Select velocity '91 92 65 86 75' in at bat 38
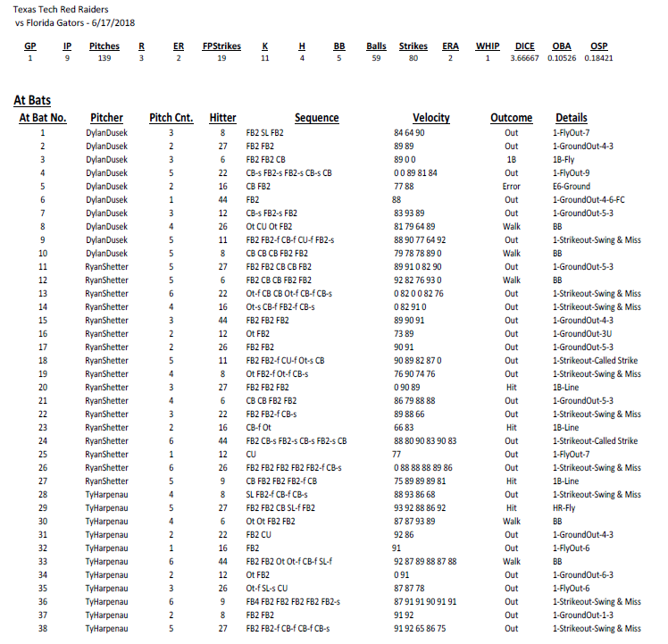Image resolution: width=668 pixels, height=644 pixels. click(420, 629)
